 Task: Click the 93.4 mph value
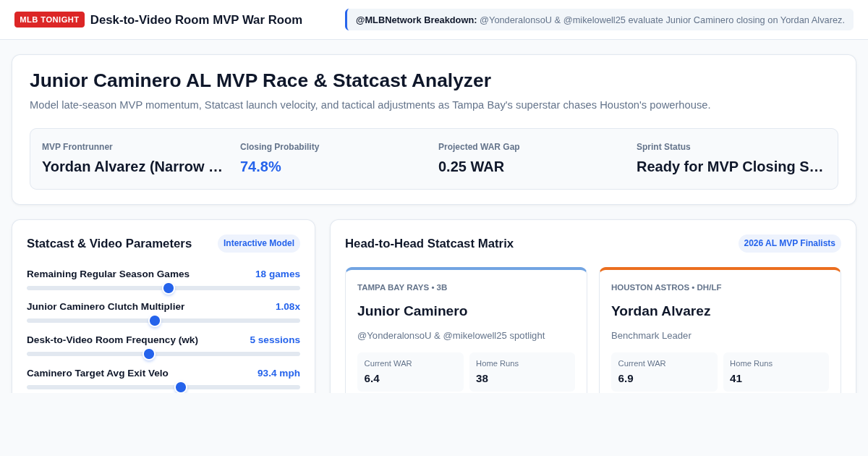[x=278, y=373]
